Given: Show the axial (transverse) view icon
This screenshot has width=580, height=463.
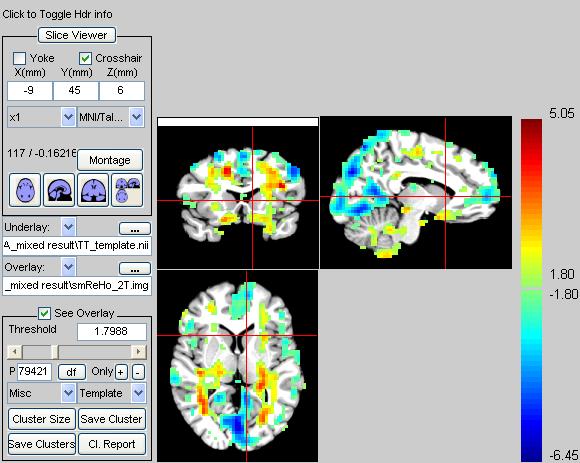Looking at the screenshot, I should click(x=25, y=190).
